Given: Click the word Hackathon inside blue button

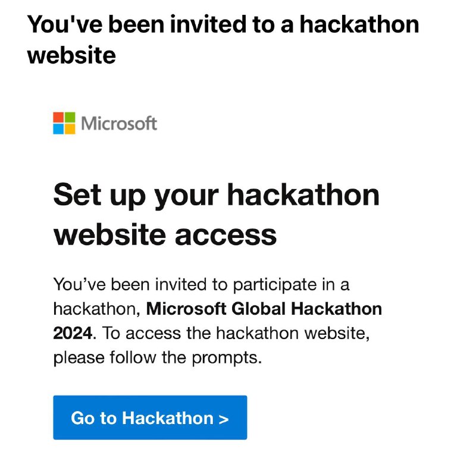Looking at the screenshot, I should 168,418.
